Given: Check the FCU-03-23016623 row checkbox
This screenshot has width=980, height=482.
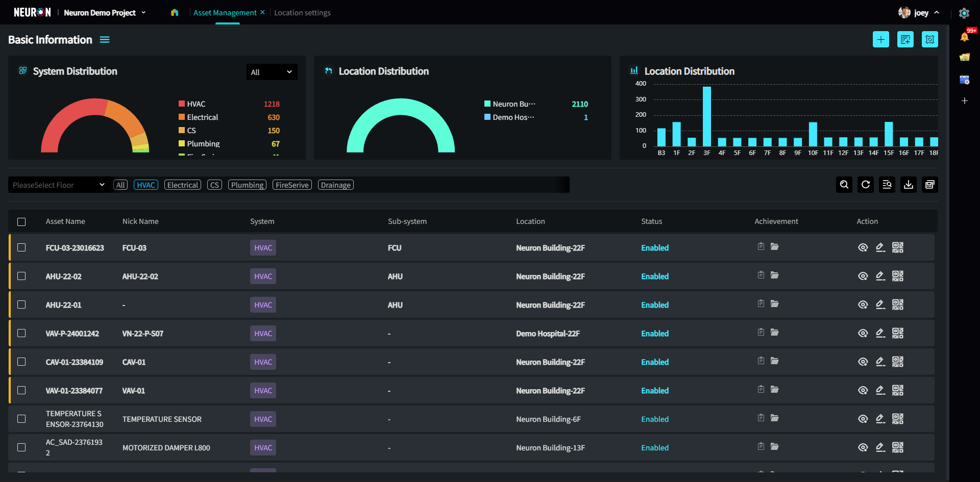Looking at the screenshot, I should 21,247.
